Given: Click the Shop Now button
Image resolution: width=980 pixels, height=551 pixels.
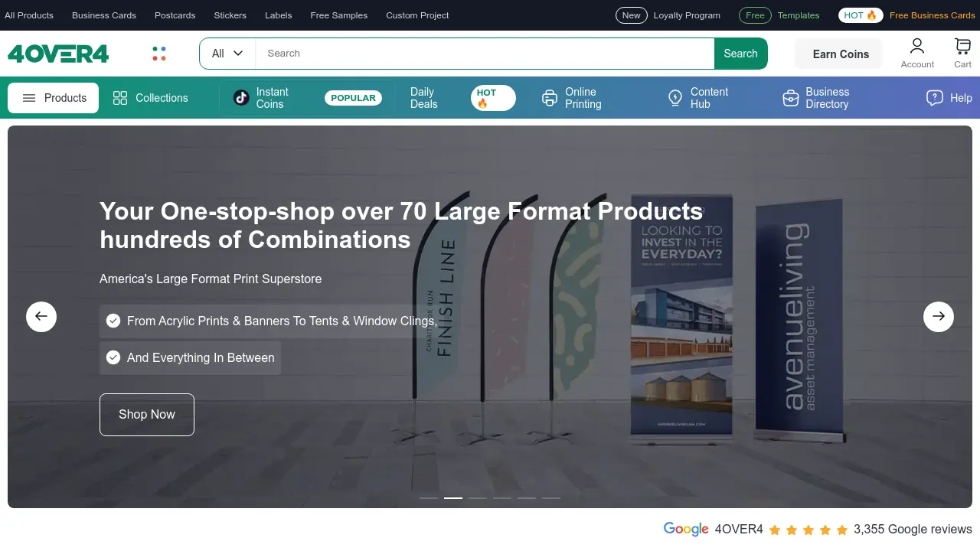Looking at the screenshot, I should pyautogui.click(x=147, y=415).
